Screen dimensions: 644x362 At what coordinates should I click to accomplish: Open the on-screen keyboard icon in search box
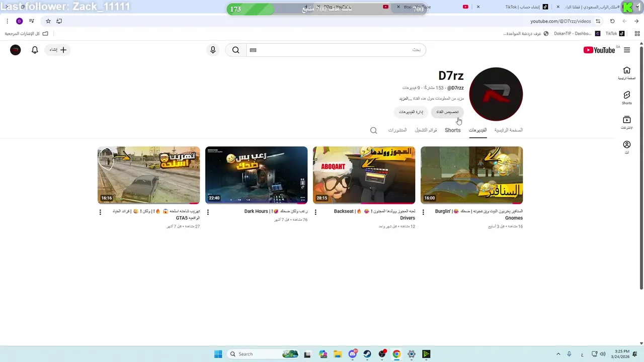click(x=253, y=50)
